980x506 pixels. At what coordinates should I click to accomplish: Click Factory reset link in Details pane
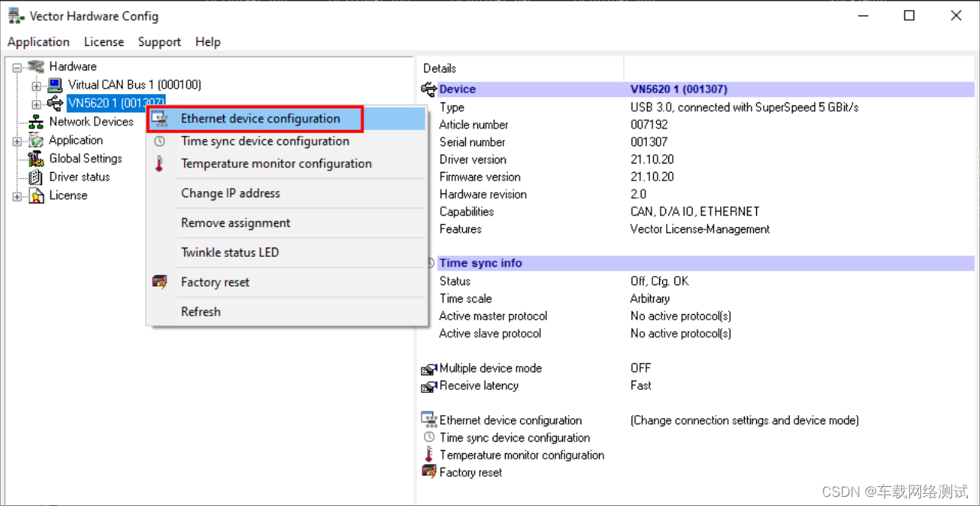coord(471,473)
